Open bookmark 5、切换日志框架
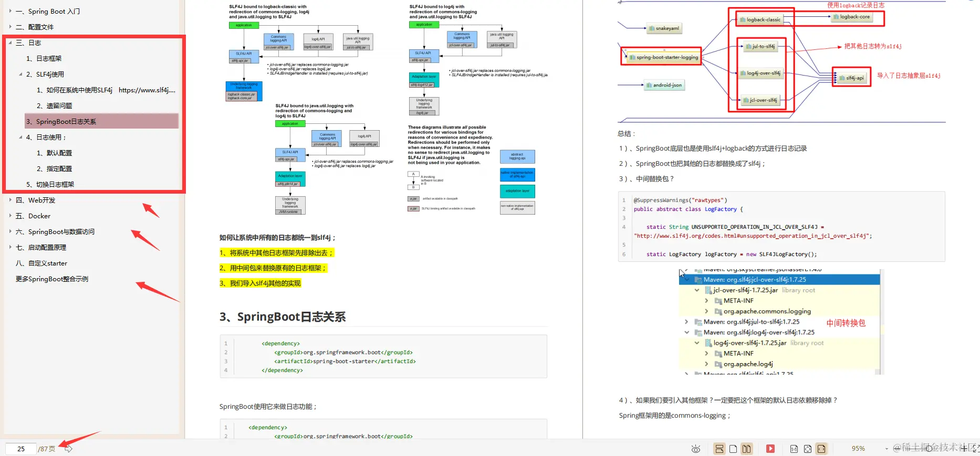Image resolution: width=980 pixels, height=456 pixels. tap(50, 184)
